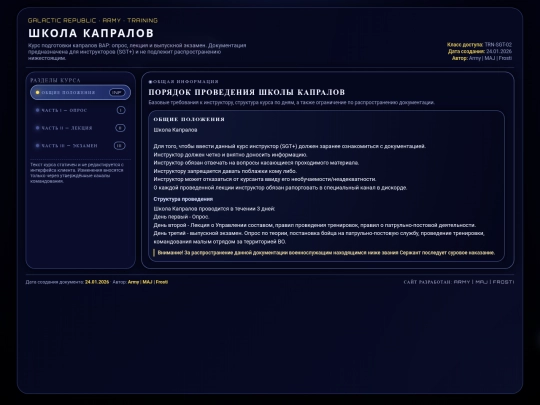Click line 'Инструктор должен четко и внятно доносить информацию.'
Image resolution: width=540 pixels, height=405 pixels.
(x=230, y=155)
